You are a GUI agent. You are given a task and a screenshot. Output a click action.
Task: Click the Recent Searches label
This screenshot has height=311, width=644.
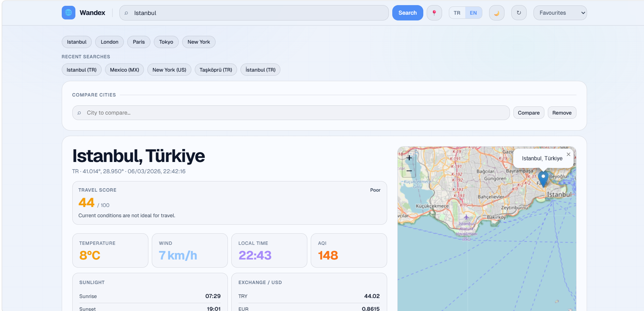point(86,57)
